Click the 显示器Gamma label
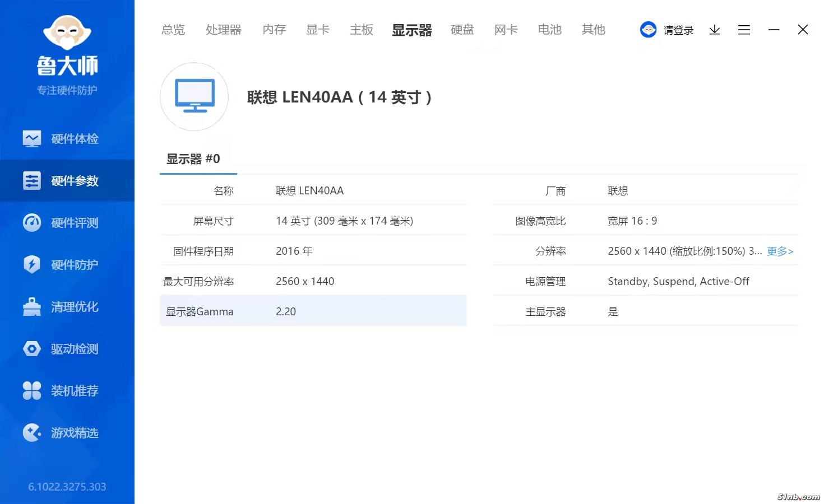 tap(200, 312)
